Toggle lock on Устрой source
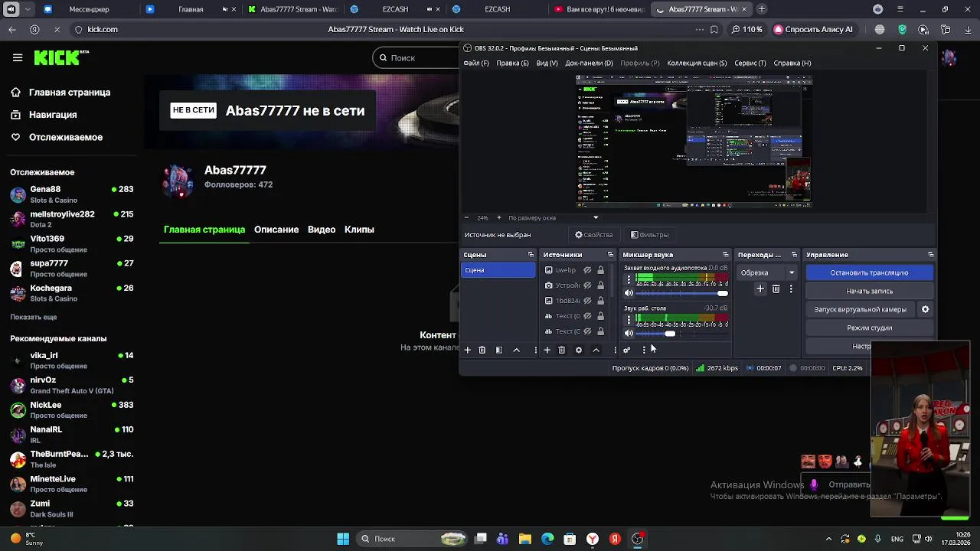980x551 pixels. pyautogui.click(x=600, y=285)
